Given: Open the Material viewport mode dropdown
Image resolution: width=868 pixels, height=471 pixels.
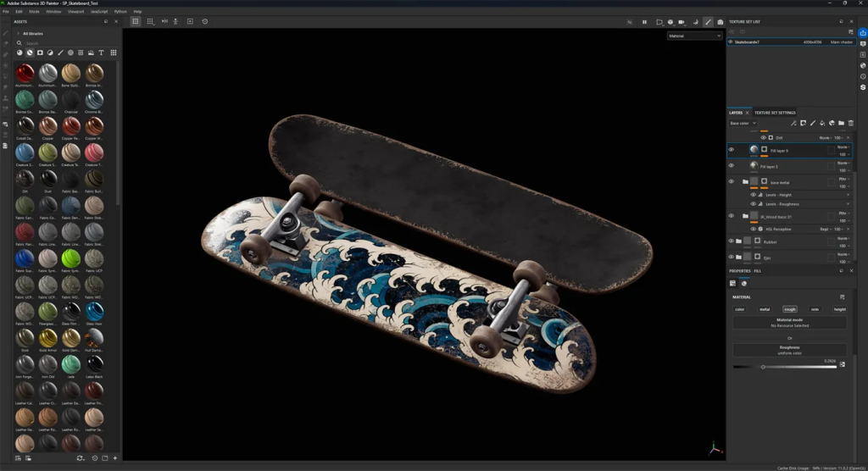Looking at the screenshot, I should [x=695, y=36].
